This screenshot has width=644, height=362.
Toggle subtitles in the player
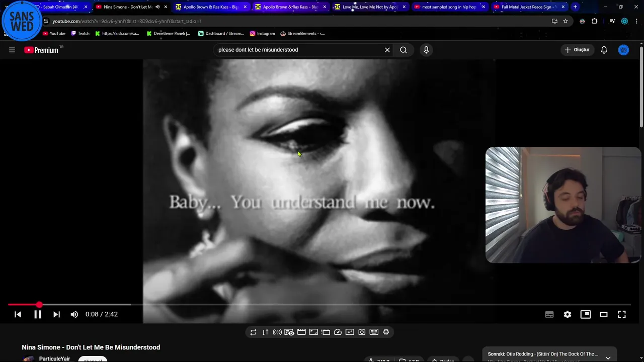(x=549, y=314)
